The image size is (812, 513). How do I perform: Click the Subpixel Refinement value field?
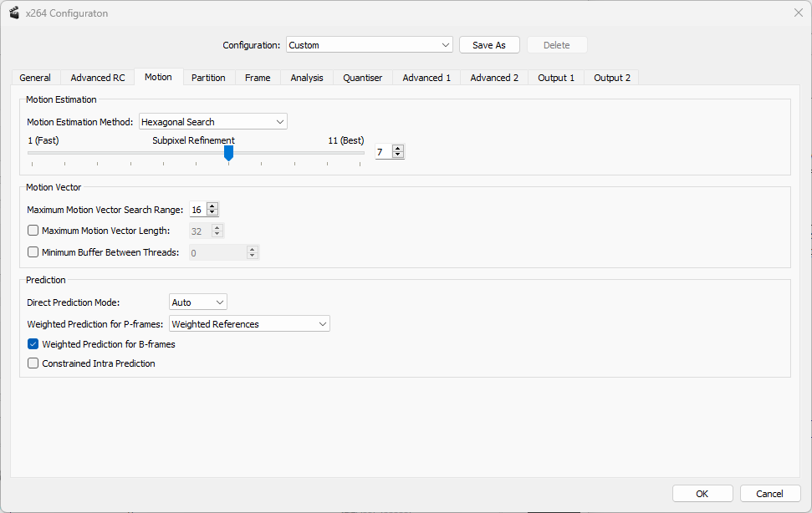384,151
